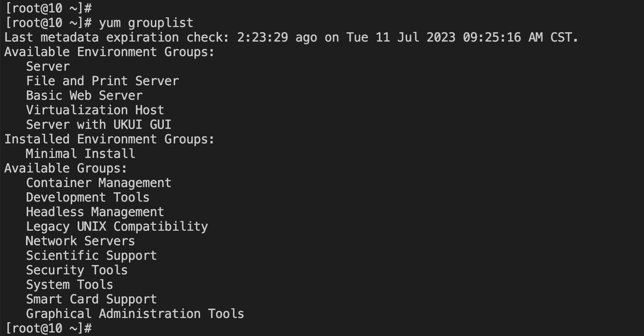
Task: Select the 'Container Management' group line
Action: [99, 183]
